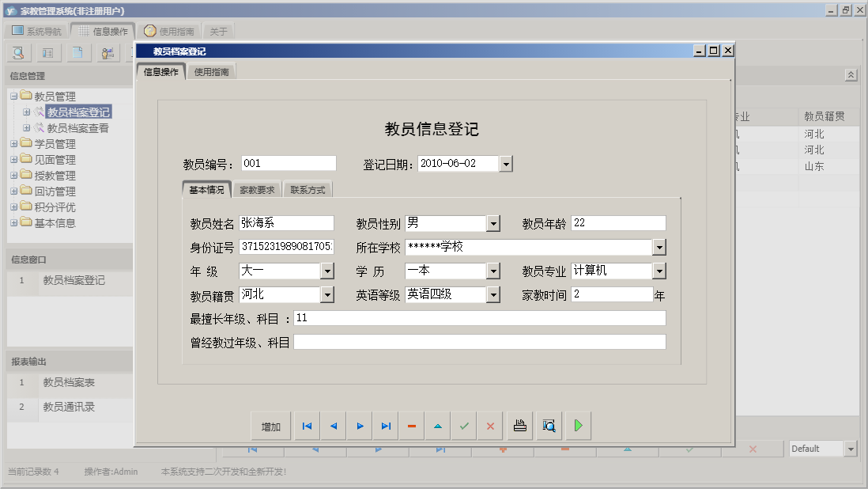Jump to the last record
This screenshot has height=489, width=868.
tap(386, 426)
